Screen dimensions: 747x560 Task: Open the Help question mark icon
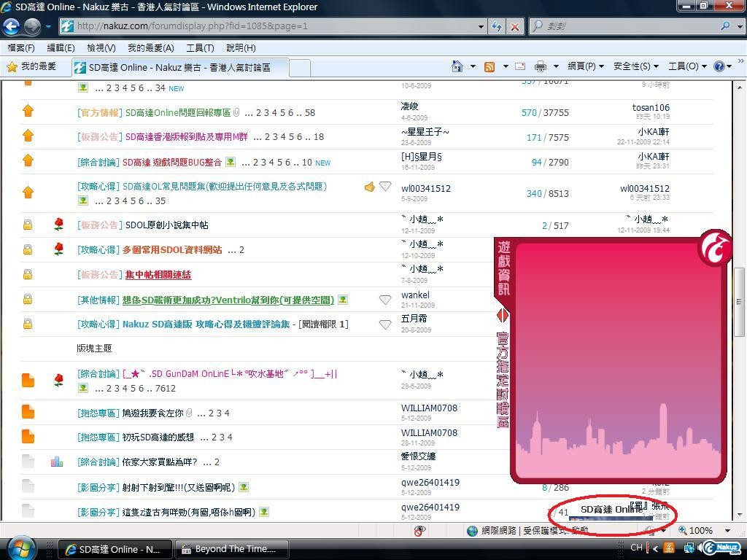[719, 66]
